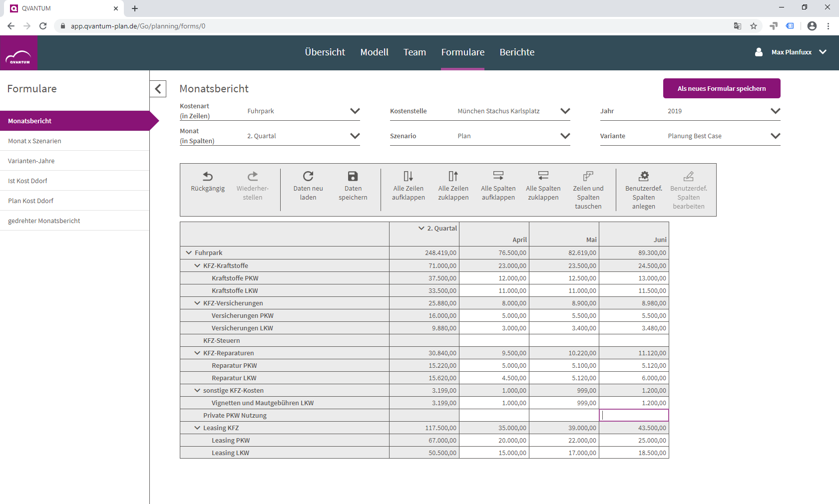Click Alle Spalten aufklappen icon

click(x=498, y=176)
